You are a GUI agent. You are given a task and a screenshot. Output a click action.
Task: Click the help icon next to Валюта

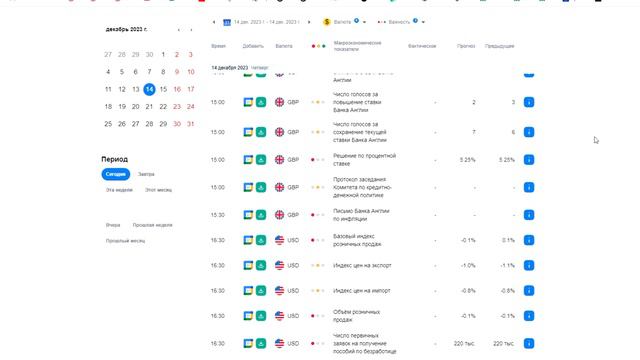pyautogui.click(x=356, y=20)
